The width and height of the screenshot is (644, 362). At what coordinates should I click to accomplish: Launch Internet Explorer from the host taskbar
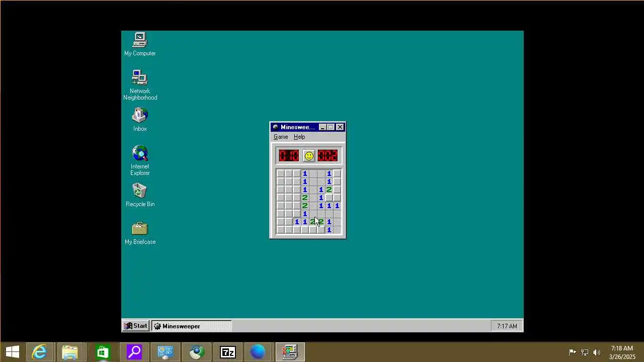[39, 352]
